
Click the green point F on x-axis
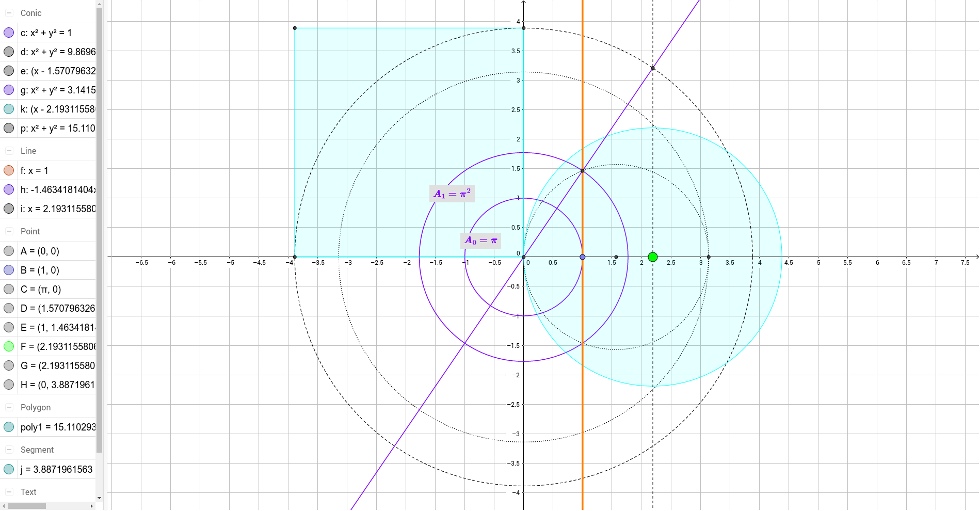click(x=653, y=257)
